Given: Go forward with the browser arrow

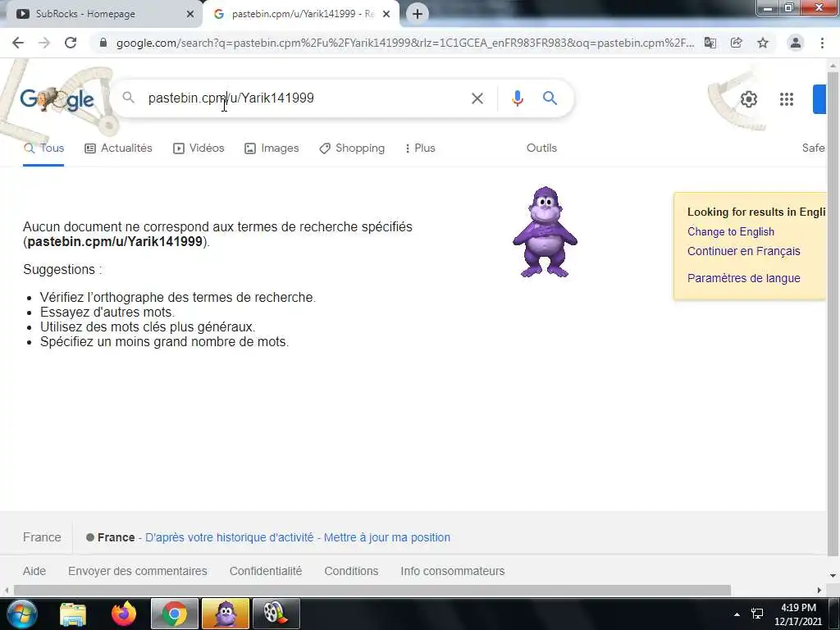Looking at the screenshot, I should click(44, 43).
